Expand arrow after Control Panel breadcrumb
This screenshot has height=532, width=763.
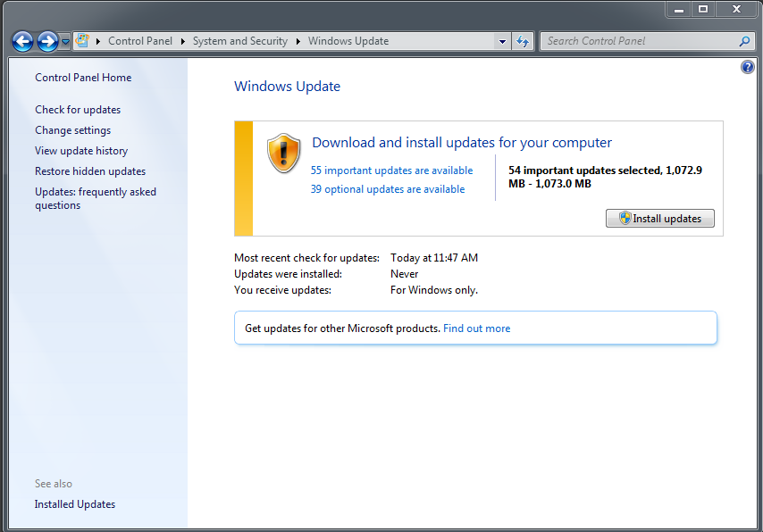[183, 41]
